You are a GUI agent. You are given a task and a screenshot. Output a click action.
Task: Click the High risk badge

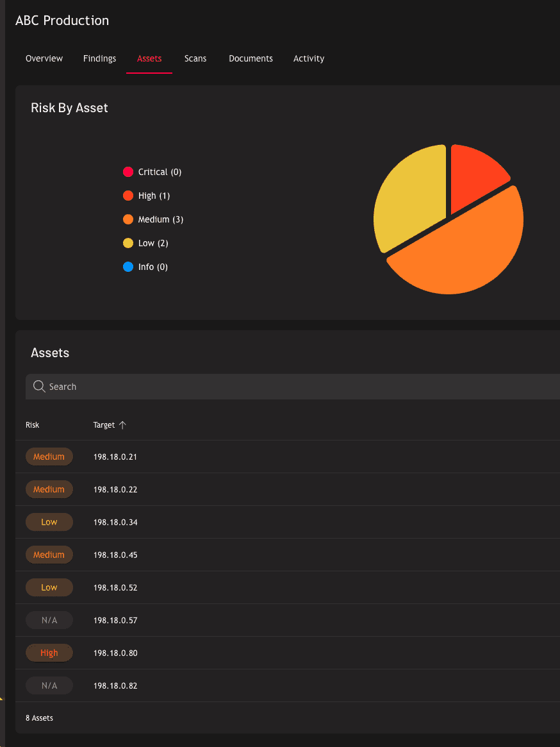[x=49, y=653]
